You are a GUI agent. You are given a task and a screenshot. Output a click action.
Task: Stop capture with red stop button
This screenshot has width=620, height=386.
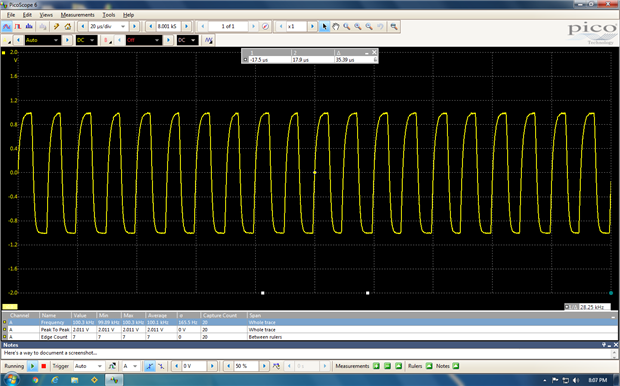click(x=43, y=366)
